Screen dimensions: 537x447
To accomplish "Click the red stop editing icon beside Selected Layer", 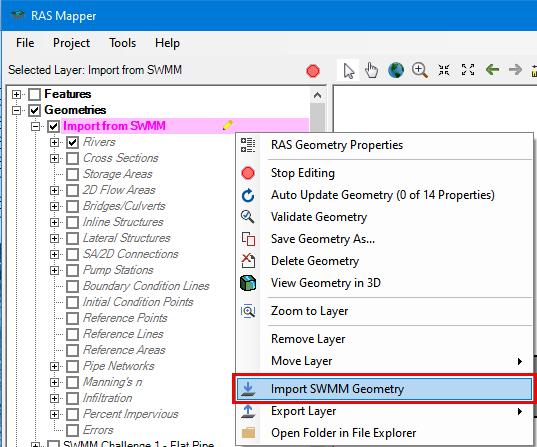I will 313,71.
